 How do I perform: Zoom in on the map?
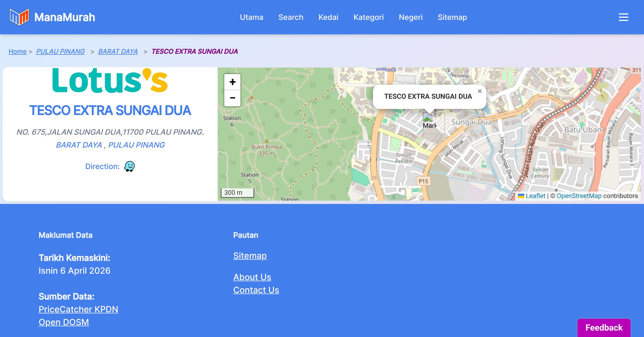pyautogui.click(x=232, y=82)
